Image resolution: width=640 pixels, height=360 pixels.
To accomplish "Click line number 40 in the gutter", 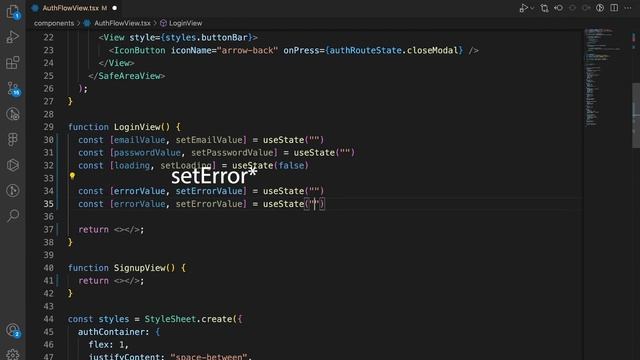I will point(49,268).
